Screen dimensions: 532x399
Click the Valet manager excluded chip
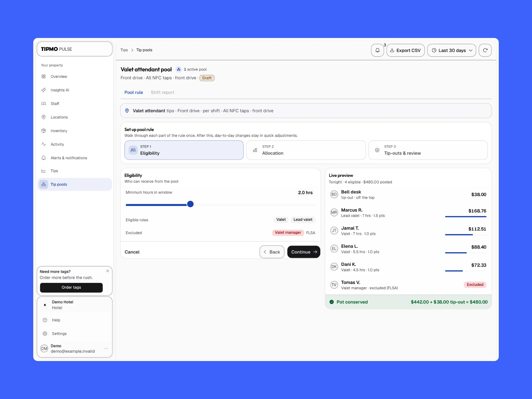pyautogui.click(x=288, y=233)
